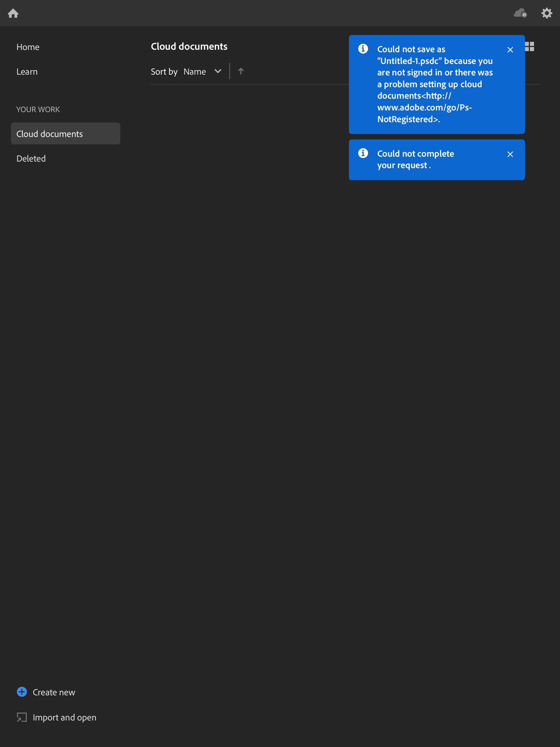The width and height of the screenshot is (560, 747).
Task: Open the Name sort dropdown
Action: click(x=195, y=72)
